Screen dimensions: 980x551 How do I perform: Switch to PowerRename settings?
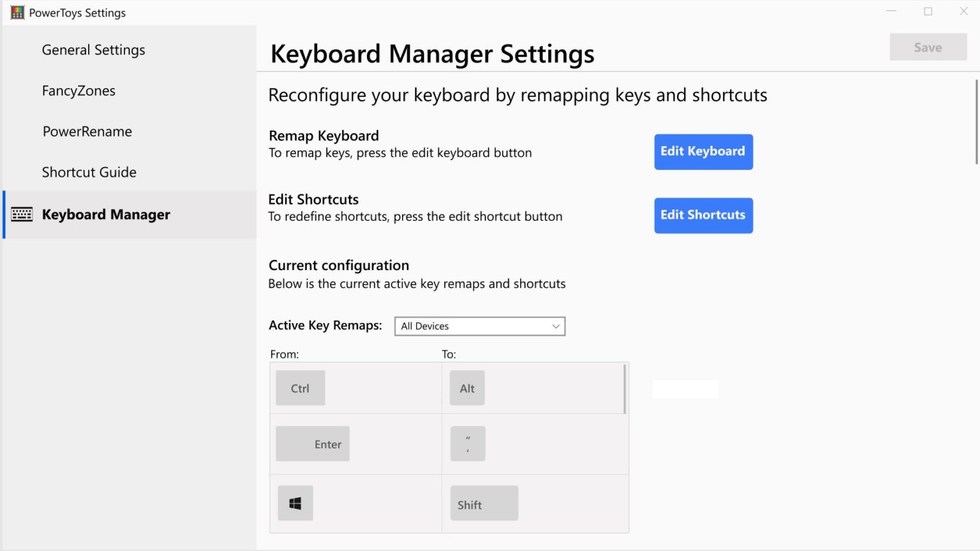point(87,132)
